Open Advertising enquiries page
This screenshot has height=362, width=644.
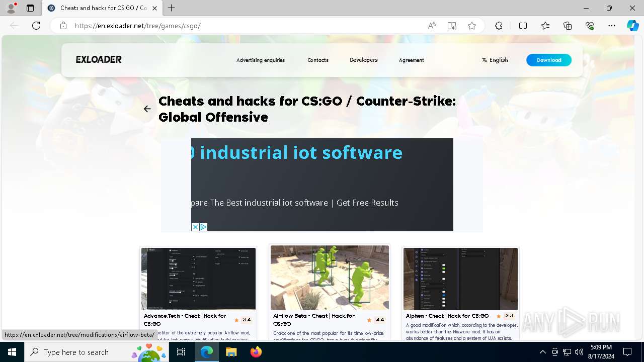261,60
